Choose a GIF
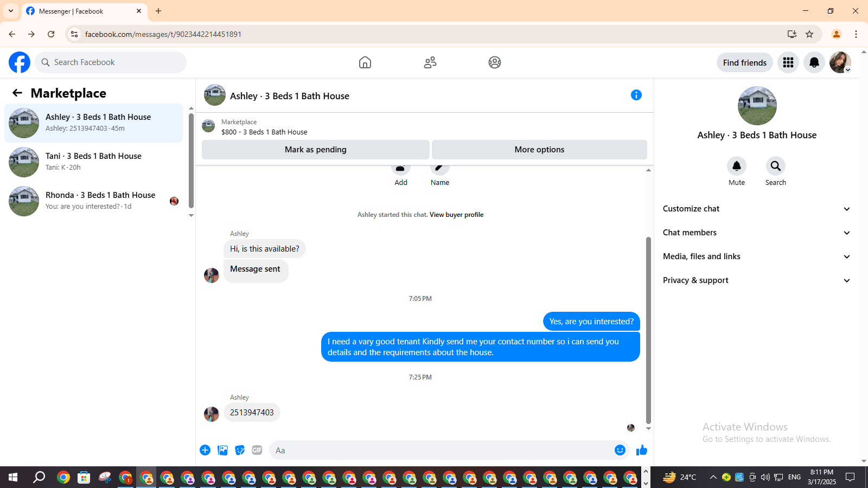This screenshot has height=488, width=868. pyautogui.click(x=257, y=450)
